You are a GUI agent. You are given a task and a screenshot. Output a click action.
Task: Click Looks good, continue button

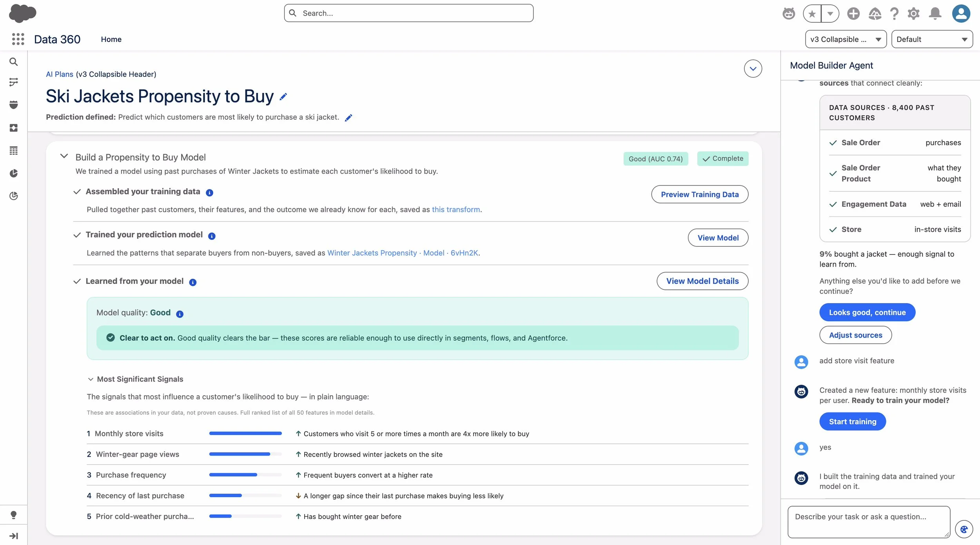867,312
